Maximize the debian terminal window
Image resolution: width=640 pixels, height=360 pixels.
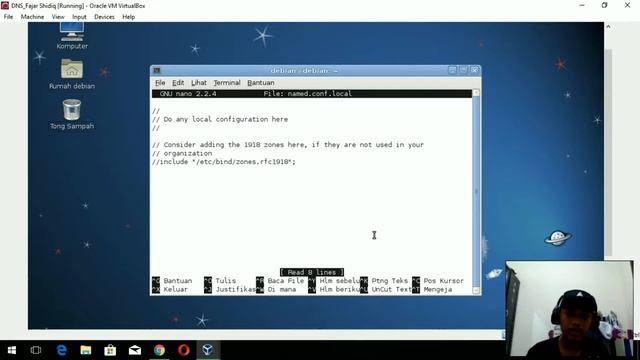(x=463, y=70)
